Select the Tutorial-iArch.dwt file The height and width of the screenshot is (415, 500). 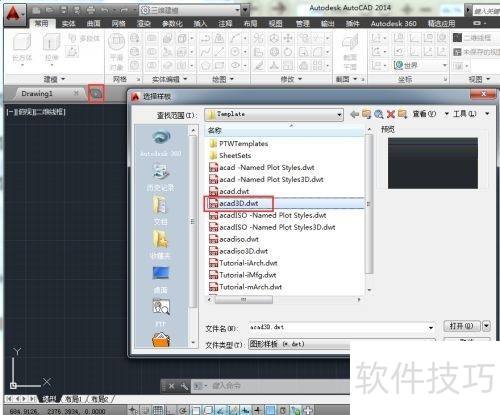pos(243,263)
